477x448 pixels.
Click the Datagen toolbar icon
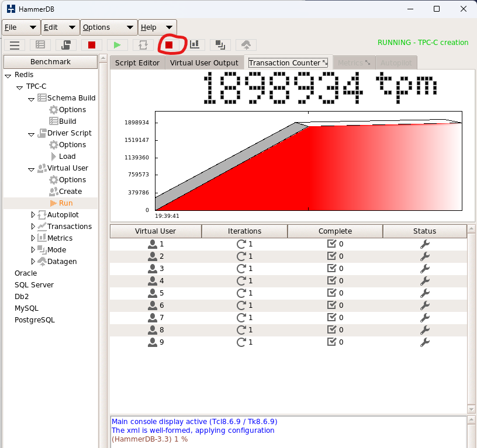[246, 45]
